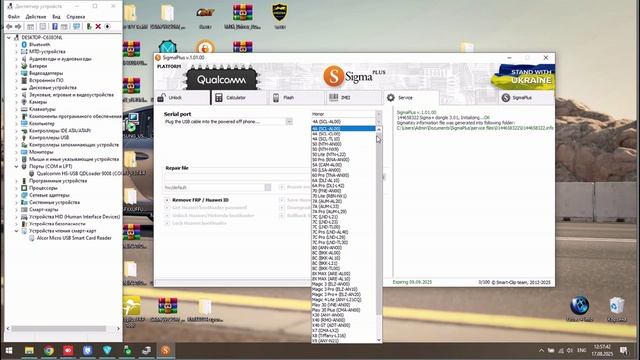Open the Файл menu in Device Manager

(13, 17)
